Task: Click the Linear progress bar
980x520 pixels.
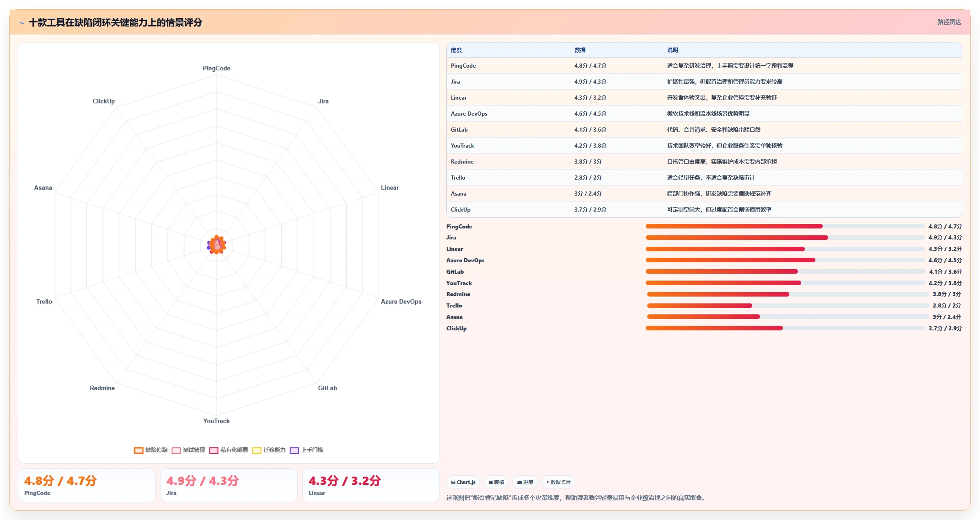Action: pos(785,249)
